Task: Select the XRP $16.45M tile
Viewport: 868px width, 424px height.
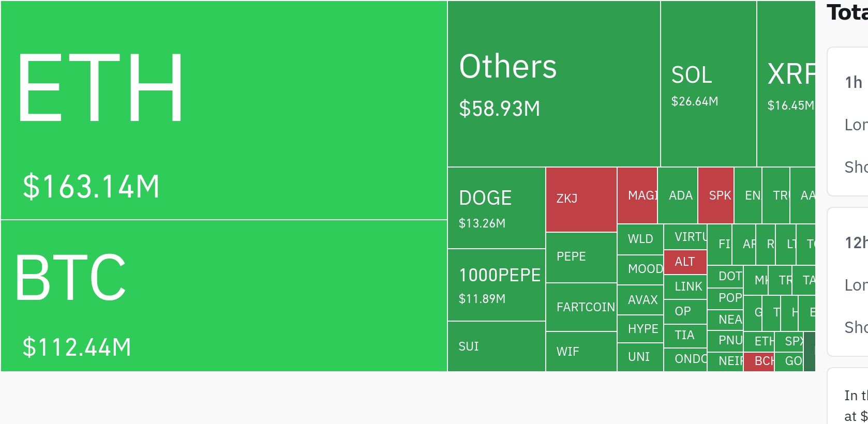Action: [786, 84]
